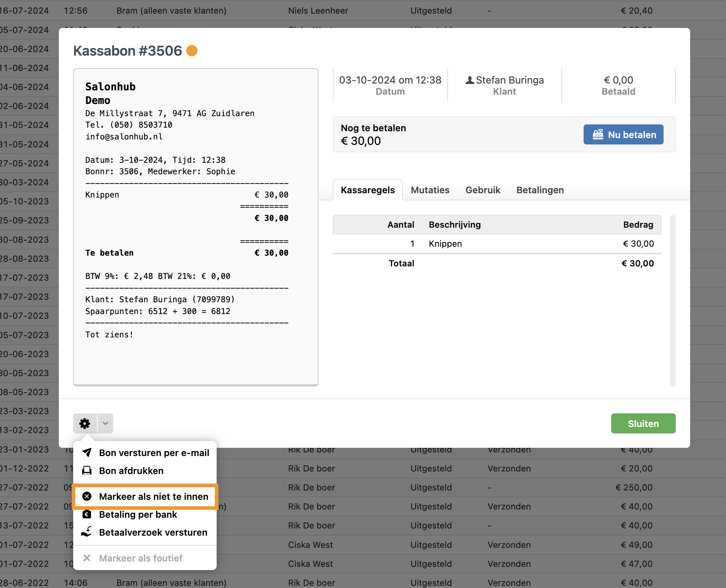Select the Kassaregels tab

tap(368, 190)
